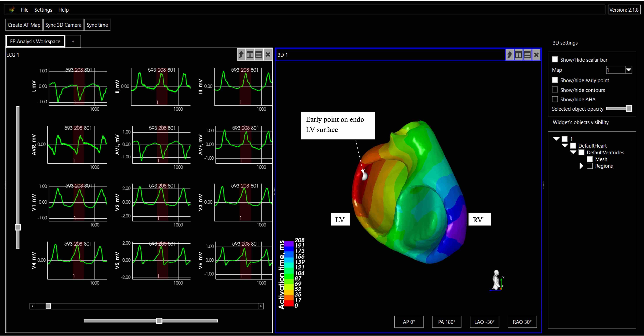Viewport: 644px width, 336px height.
Task: Close the 3D 1 panel
Action: pyautogui.click(x=536, y=54)
